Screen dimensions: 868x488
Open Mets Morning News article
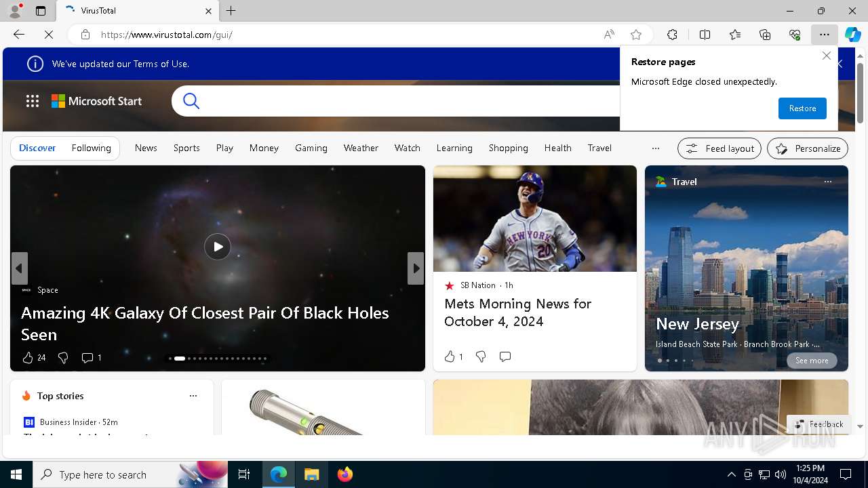(517, 312)
